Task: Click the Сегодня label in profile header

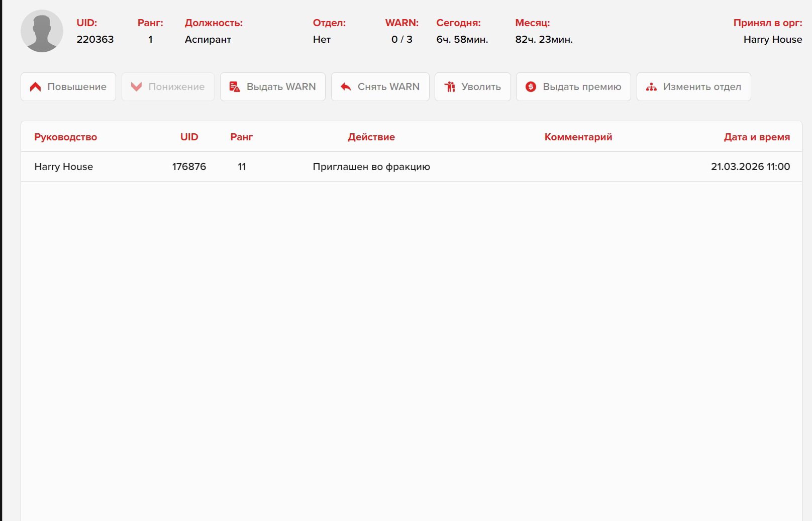Action: [x=458, y=23]
